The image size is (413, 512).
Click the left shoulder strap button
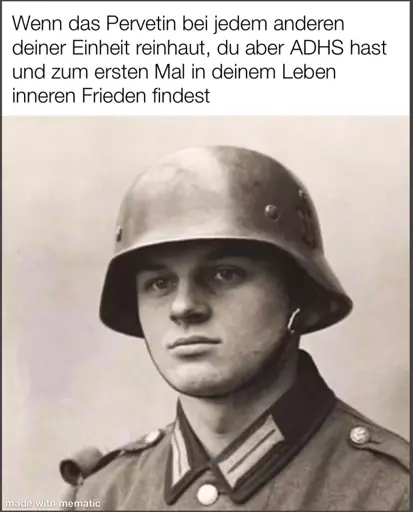152,438
